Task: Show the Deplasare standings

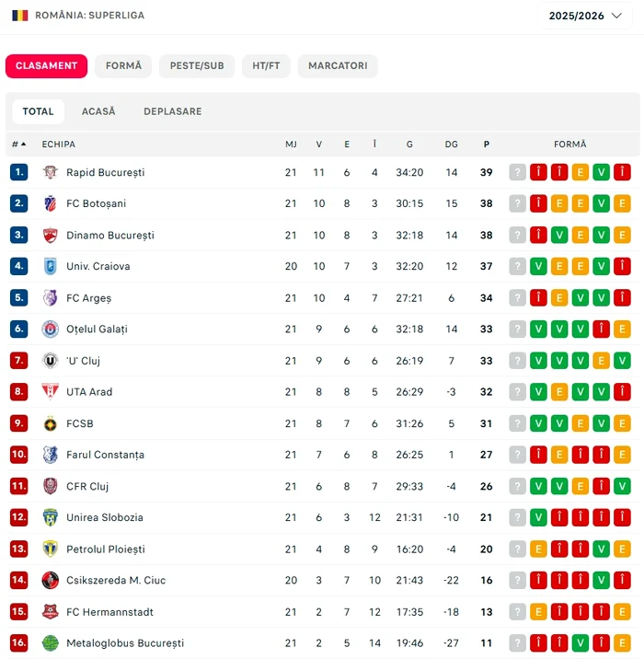Action: coord(172,111)
